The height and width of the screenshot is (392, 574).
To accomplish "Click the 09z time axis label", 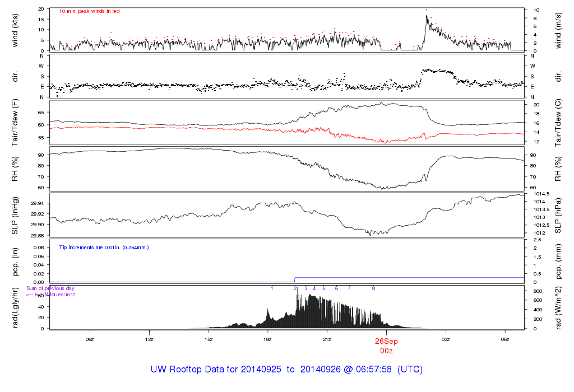I will pos(89,339).
